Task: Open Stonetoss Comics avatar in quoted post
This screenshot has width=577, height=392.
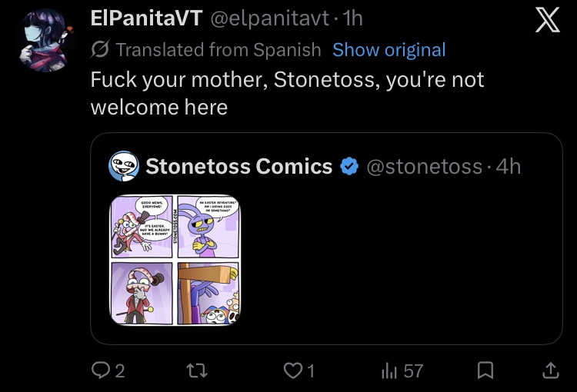Action: [124, 166]
